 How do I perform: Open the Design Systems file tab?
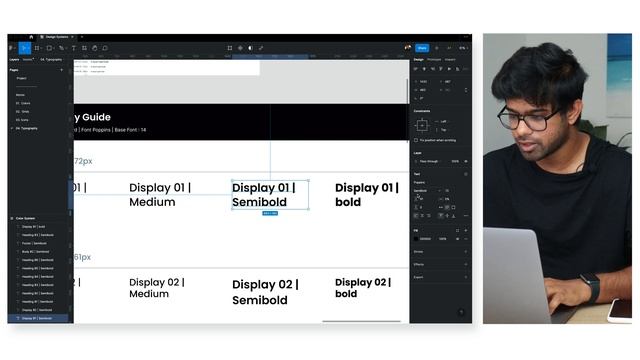[x=56, y=37]
